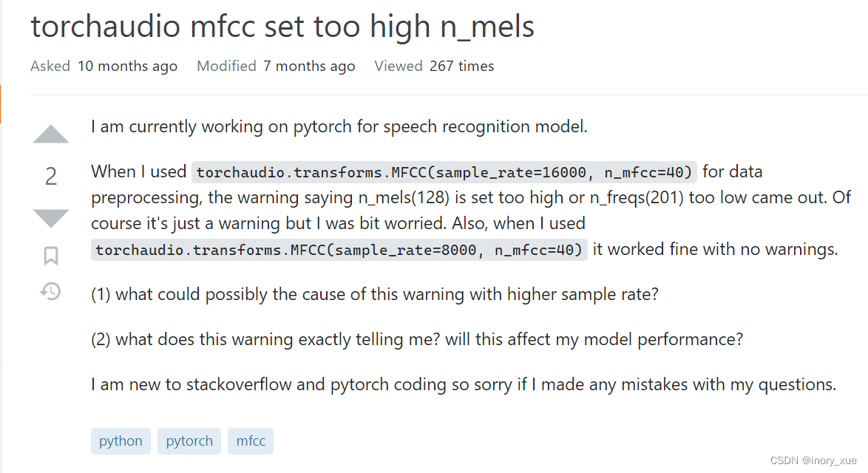Screen dimensions: 868x473
Task: Open the question's edit history timeline
Action: 50,292
